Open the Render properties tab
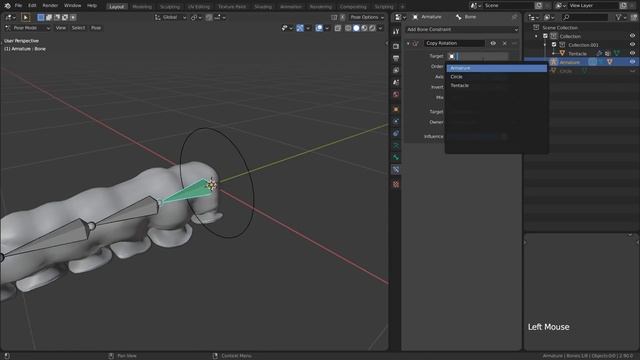 396,46
